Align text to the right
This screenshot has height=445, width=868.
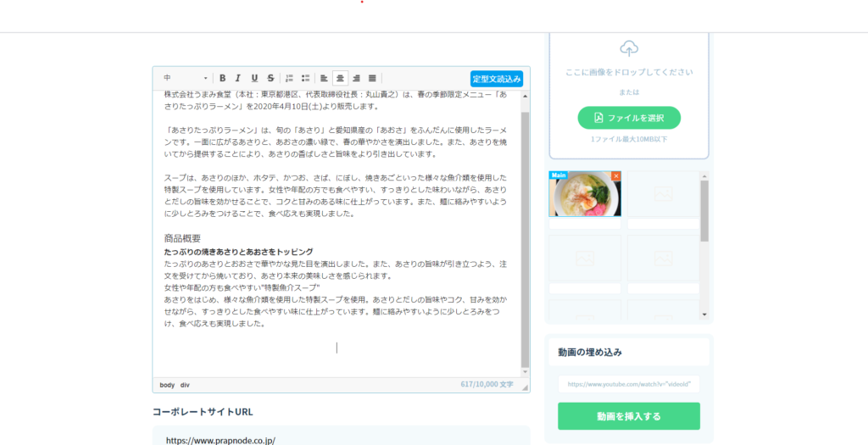[357, 78]
